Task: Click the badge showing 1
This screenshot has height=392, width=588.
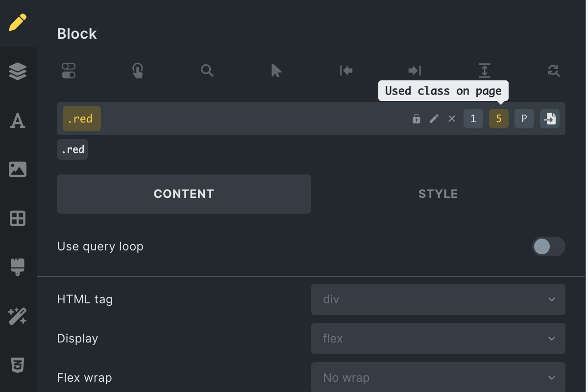Action: click(473, 119)
